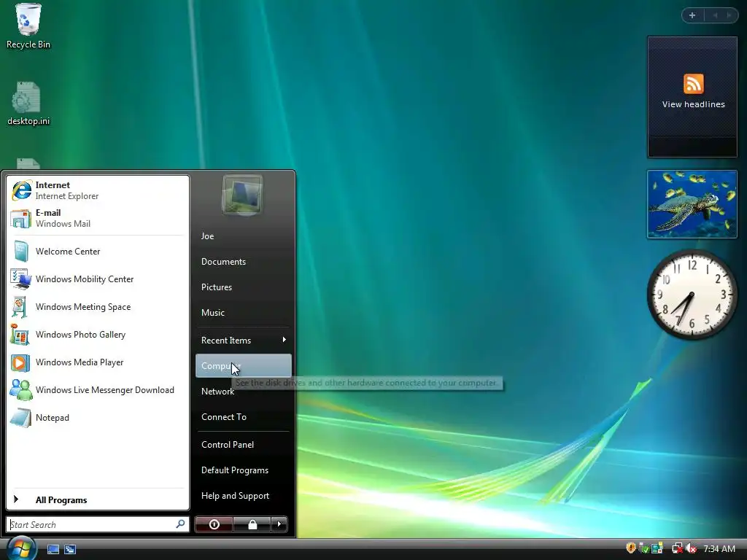Open Windows Live Messenger Download
This screenshot has width=747, height=560.
(98, 390)
